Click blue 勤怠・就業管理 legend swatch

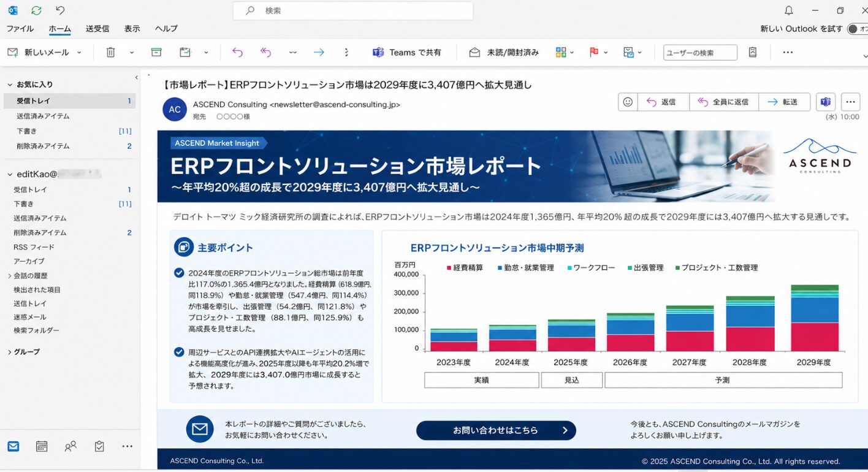pyautogui.click(x=500, y=268)
